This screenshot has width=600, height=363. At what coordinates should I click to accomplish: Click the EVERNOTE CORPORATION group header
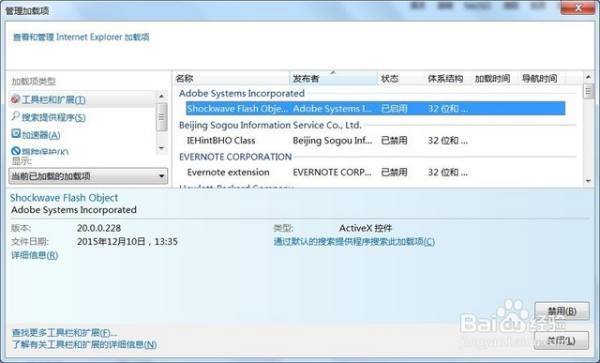point(235,157)
